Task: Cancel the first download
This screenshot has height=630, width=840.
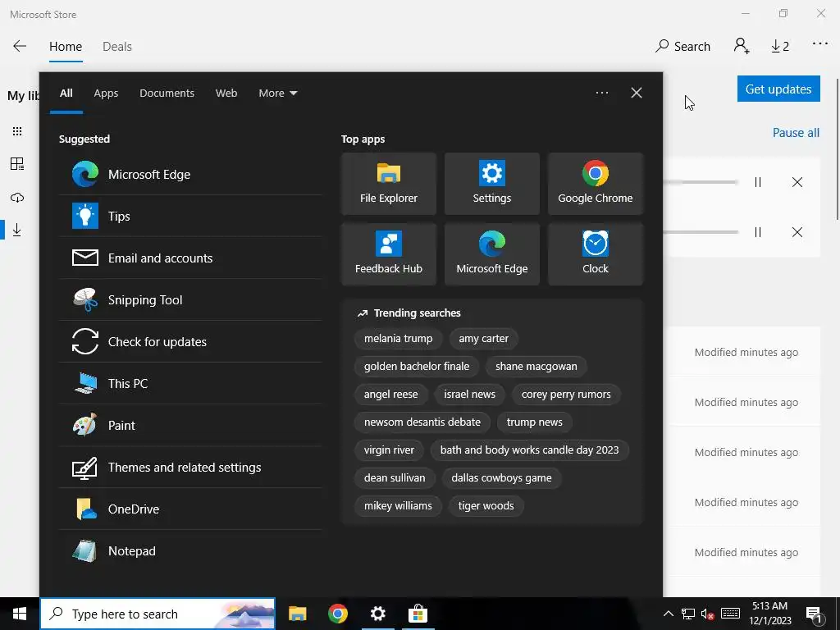Action: pyautogui.click(x=797, y=182)
